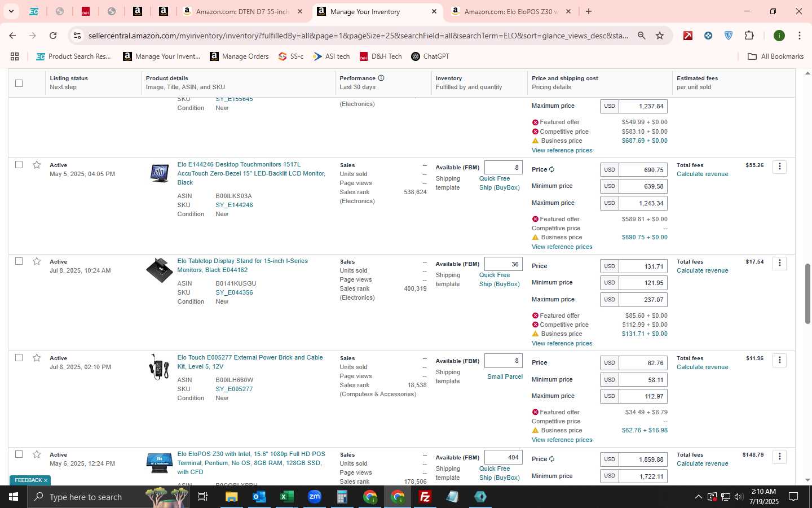Open the tab search dropdown arrow
Screen dimensions: 812x508
click(x=11, y=11)
